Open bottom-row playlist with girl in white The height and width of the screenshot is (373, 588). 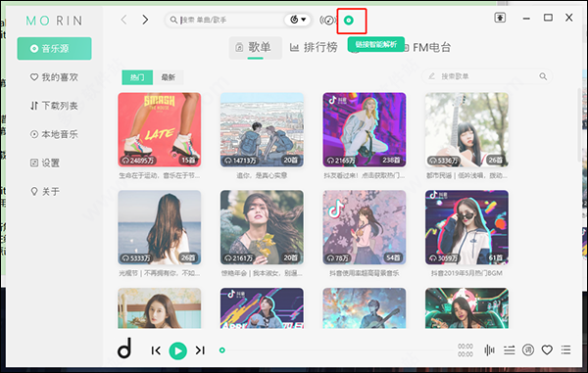coord(160,308)
